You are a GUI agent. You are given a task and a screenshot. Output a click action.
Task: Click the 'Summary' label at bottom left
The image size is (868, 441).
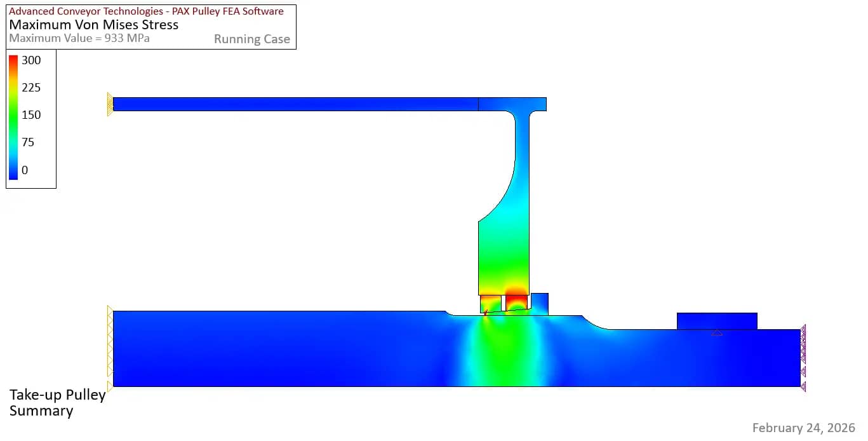click(41, 411)
